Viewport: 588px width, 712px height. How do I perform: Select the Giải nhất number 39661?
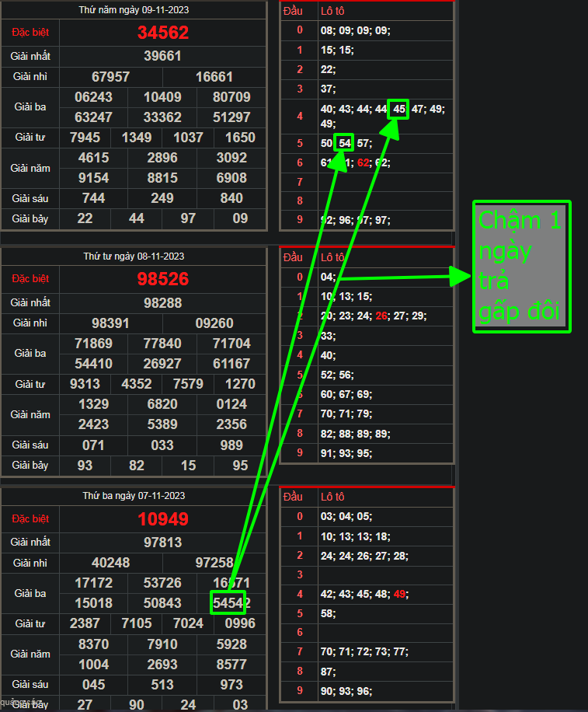point(163,56)
